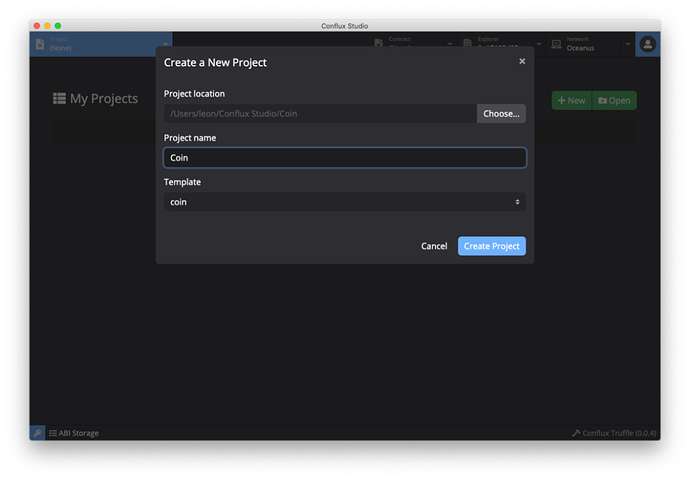Open ABI Storage from the status bar
This screenshot has height=479, width=690.
tap(74, 433)
